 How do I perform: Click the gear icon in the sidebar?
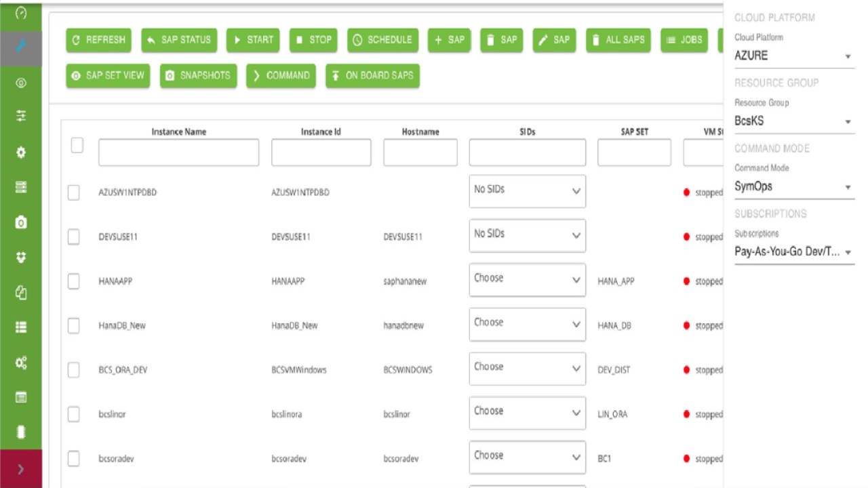[x=20, y=152]
